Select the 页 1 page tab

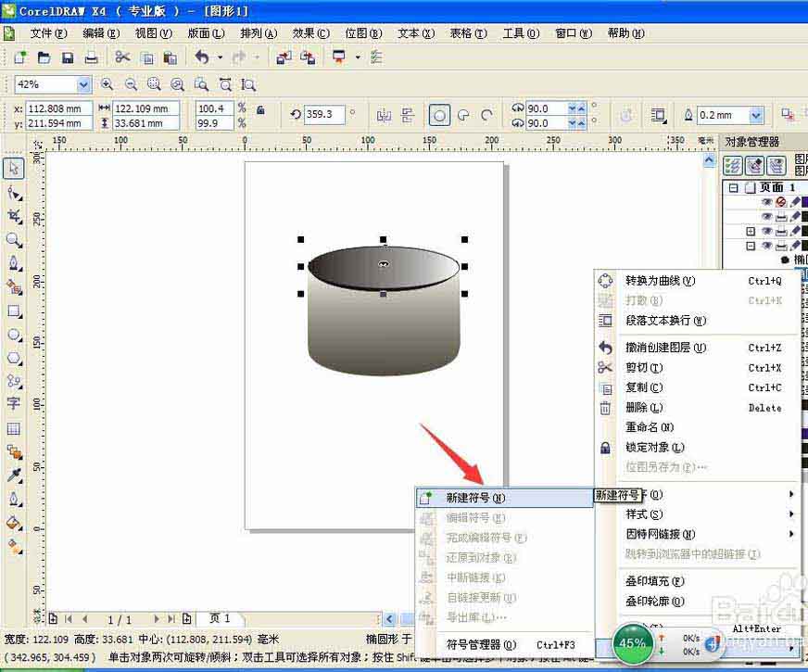pyautogui.click(x=220, y=618)
